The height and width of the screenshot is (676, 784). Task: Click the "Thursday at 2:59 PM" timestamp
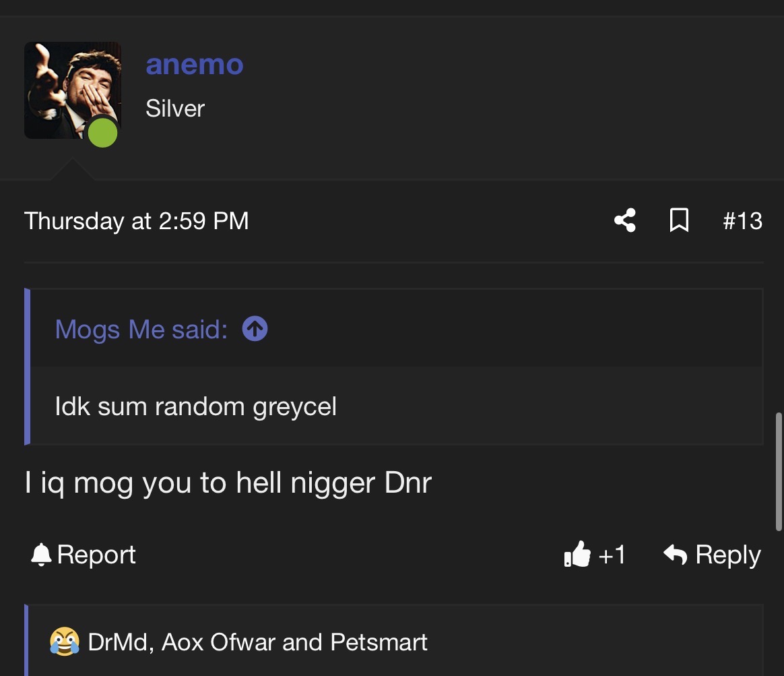point(136,221)
